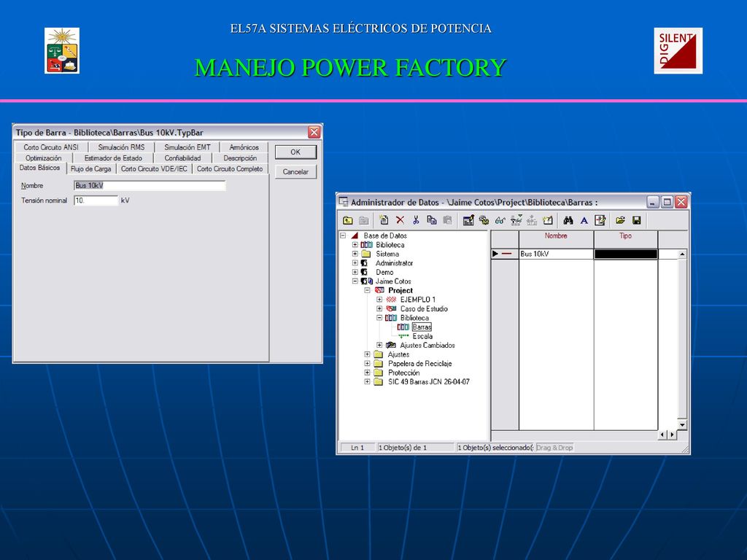Switch to the Armónicos tab

tap(244, 147)
